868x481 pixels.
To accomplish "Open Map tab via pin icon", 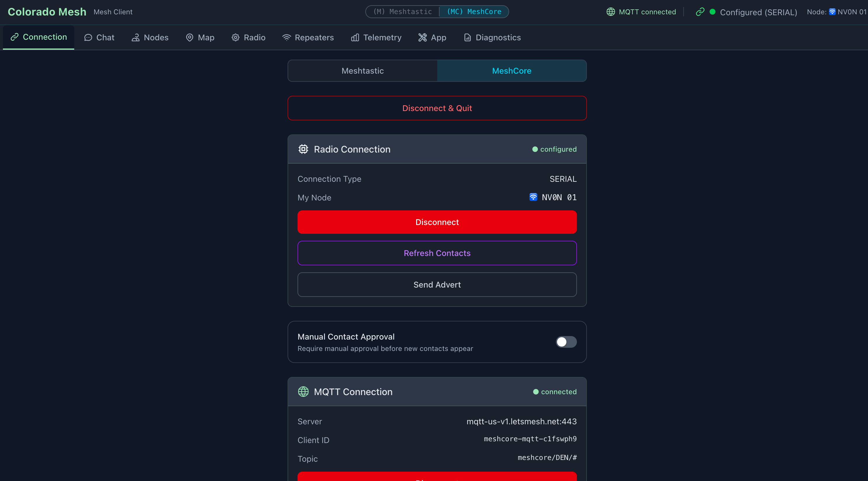I will (190, 37).
